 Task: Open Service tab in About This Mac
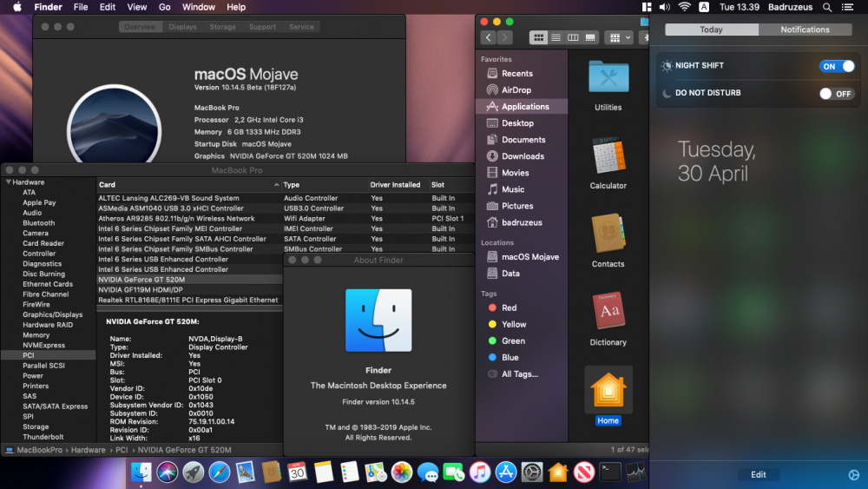[301, 27]
